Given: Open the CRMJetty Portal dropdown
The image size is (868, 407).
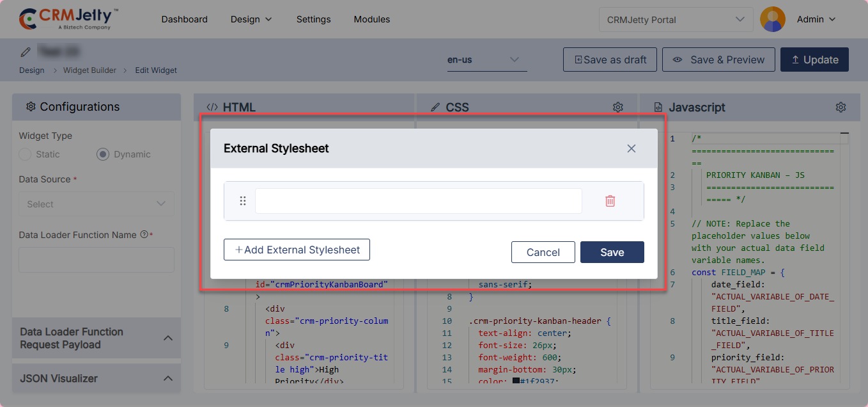Looking at the screenshot, I should click(x=675, y=20).
